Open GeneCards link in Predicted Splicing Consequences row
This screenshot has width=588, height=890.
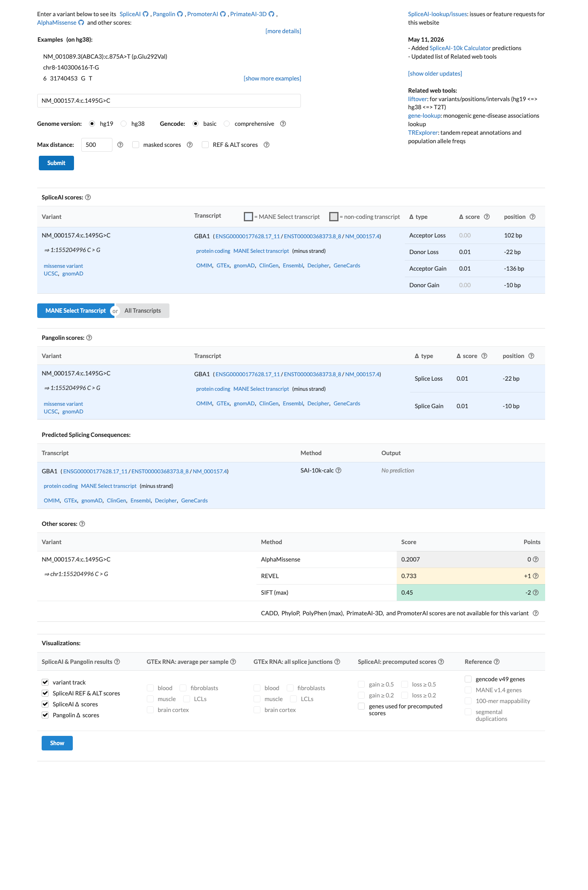[194, 501]
